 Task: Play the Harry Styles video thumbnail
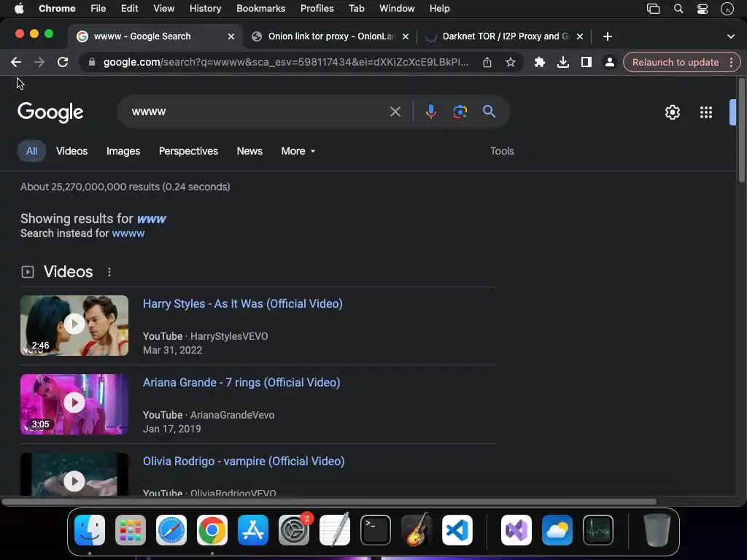coord(74,325)
